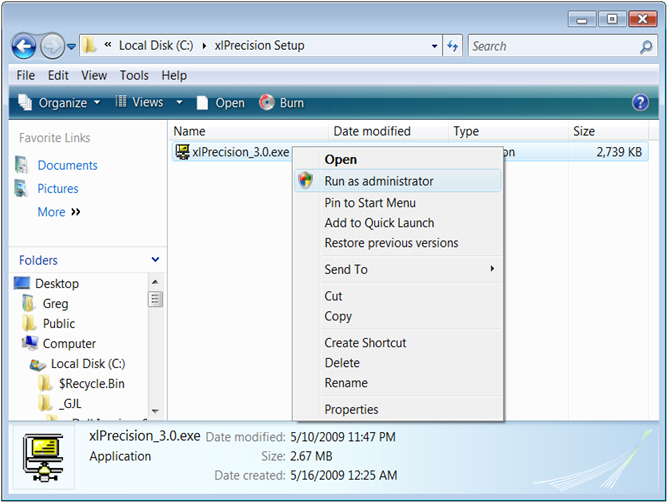The height and width of the screenshot is (503, 668).
Task: Open the Tools menu
Action: point(134,75)
